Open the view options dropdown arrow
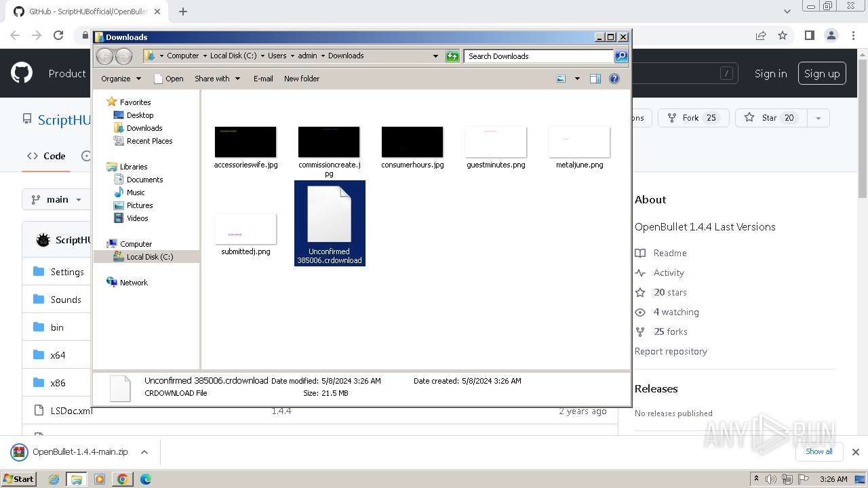 577,79
